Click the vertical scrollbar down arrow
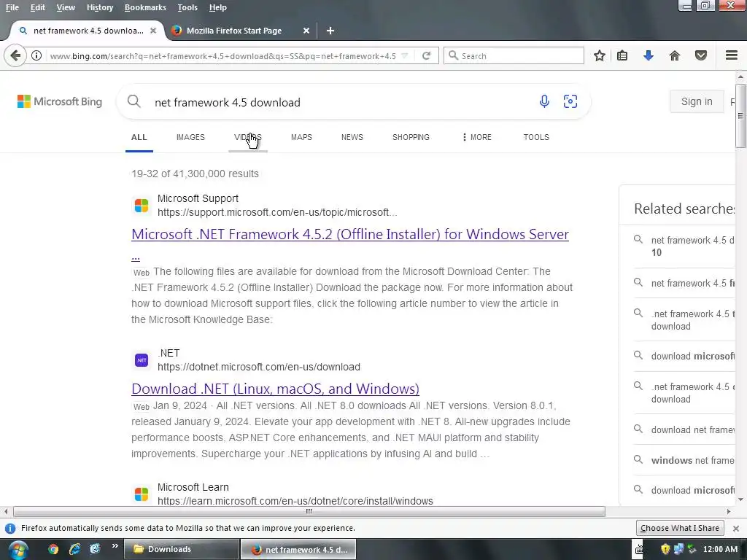The image size is (747, 560). click(x=741, y=499)
